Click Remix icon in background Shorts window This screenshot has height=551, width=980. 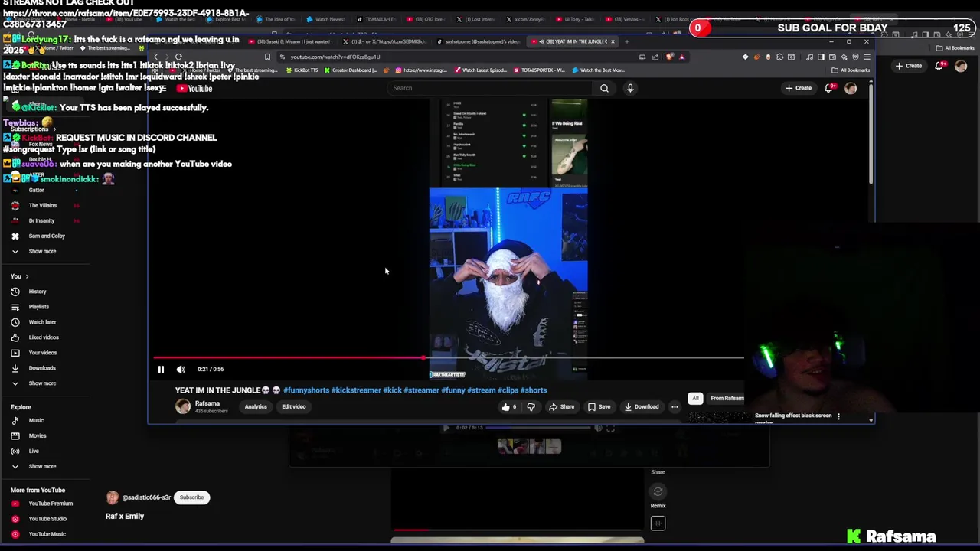point(658,492)
